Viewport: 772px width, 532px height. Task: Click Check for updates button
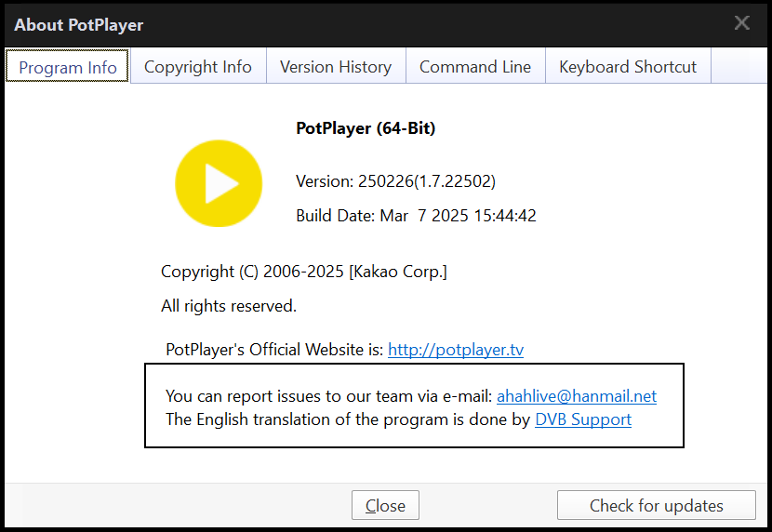click(x=657, y=505)
